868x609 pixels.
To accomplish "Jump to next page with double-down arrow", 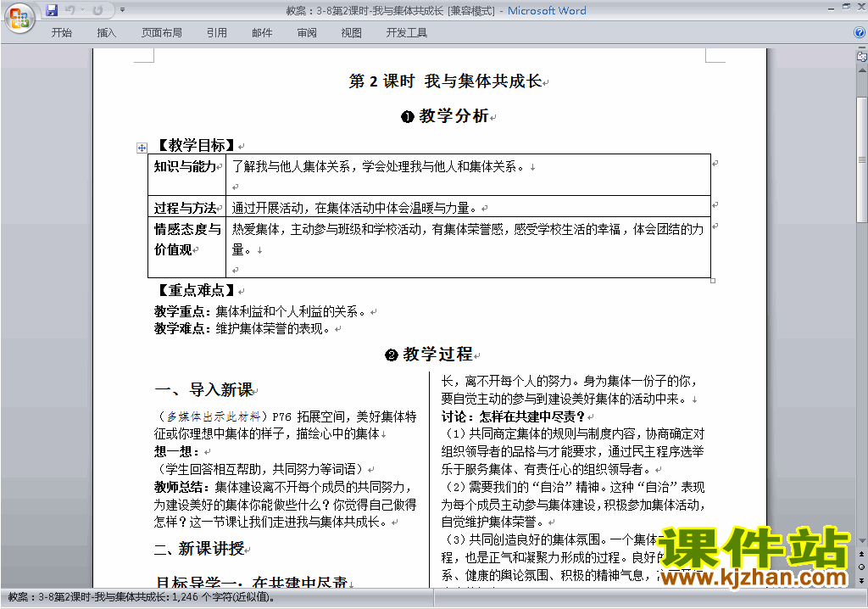I will tap(861, 580).
